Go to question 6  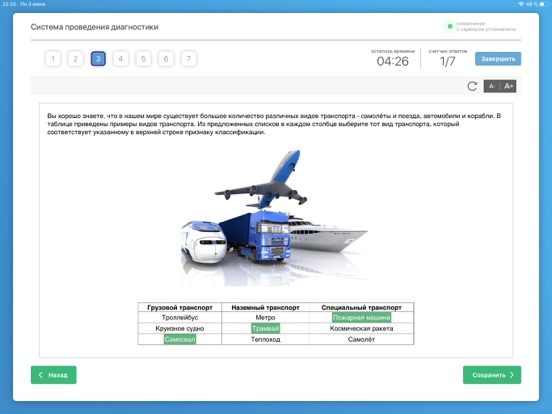[x=166, y=59]
